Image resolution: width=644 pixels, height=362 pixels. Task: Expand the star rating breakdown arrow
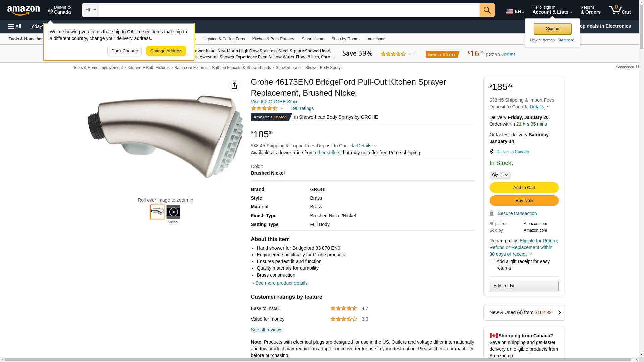click(282, 108)
